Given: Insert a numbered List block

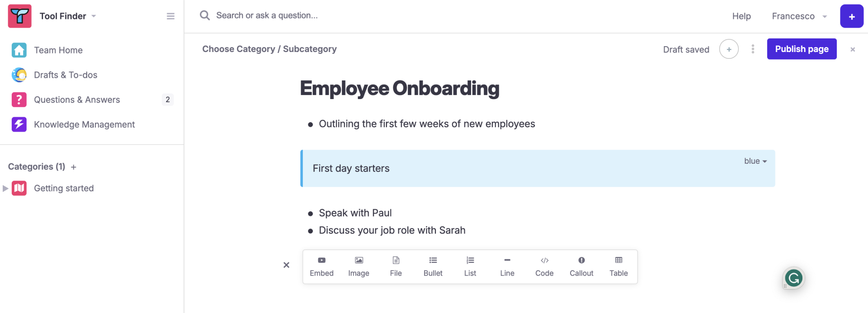Looking at the screenshot, I should [470, 267].
